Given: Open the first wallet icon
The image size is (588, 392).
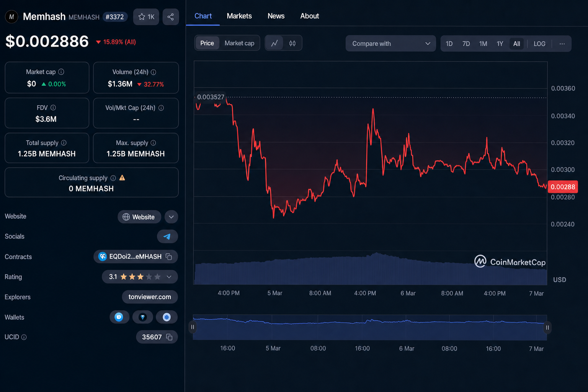Looking at the screenshot, I should coord(119,317).
